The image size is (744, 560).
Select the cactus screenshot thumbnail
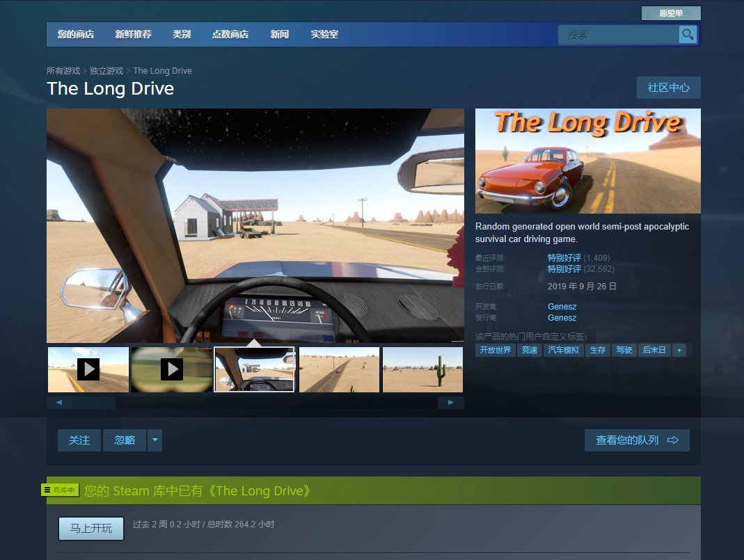coord(422,369)
